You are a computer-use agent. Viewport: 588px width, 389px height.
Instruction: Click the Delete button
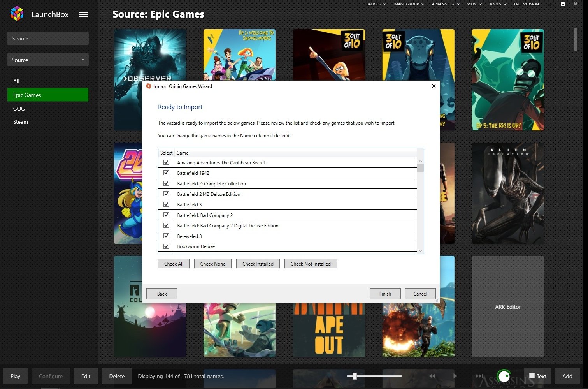pyautogui.click(x=117, y=376)
